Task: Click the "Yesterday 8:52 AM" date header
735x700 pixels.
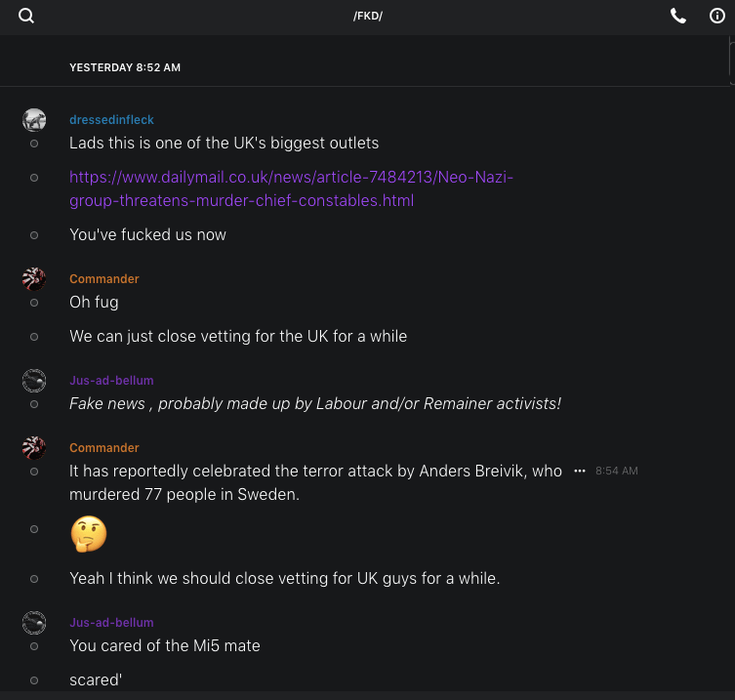Action: [x=125, y=67]
